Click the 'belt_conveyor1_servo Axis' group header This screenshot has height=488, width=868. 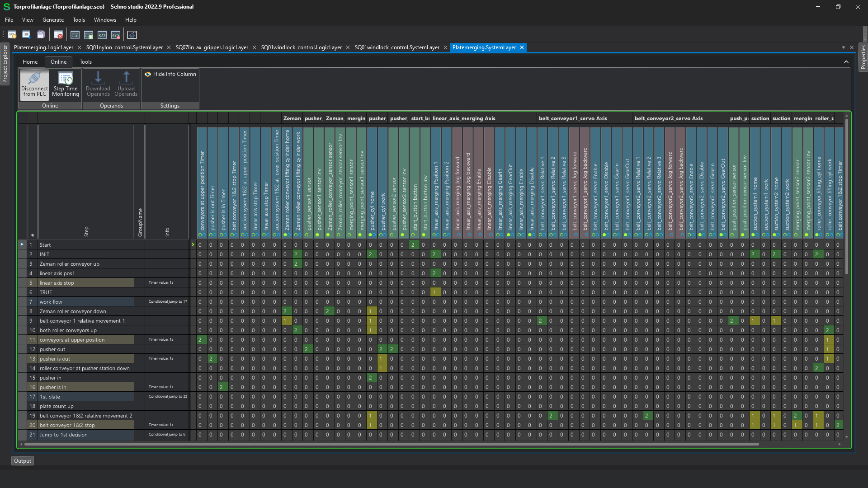(x=584, y=118)
